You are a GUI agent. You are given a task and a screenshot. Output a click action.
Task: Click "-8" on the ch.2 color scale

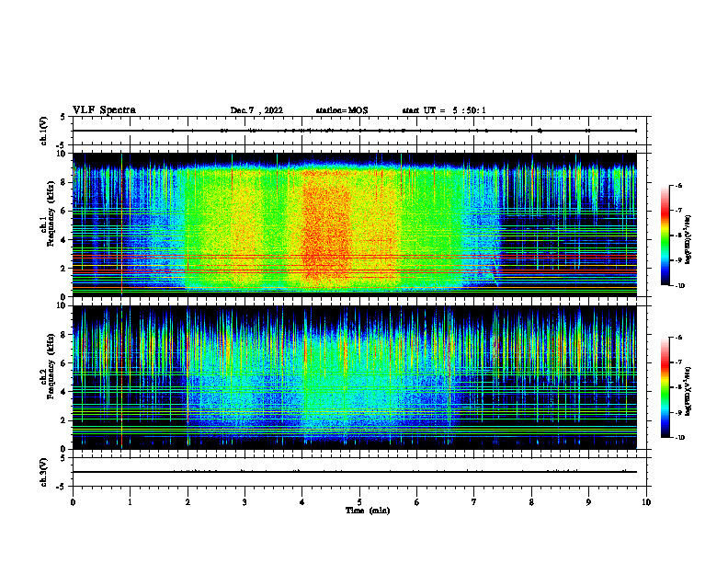(x=678, y=387)
